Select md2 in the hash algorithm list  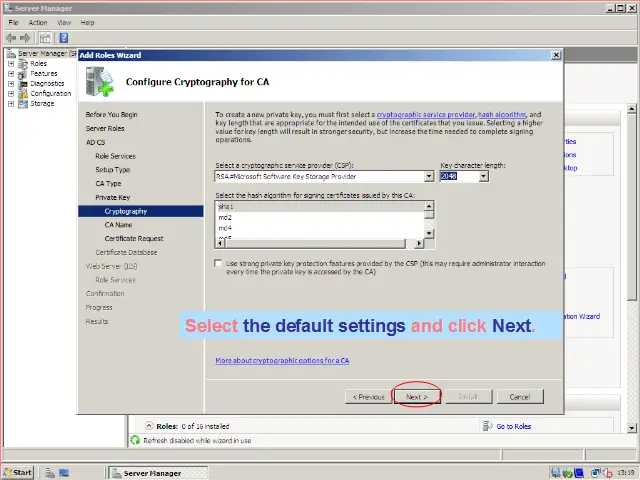click(225, 217)
